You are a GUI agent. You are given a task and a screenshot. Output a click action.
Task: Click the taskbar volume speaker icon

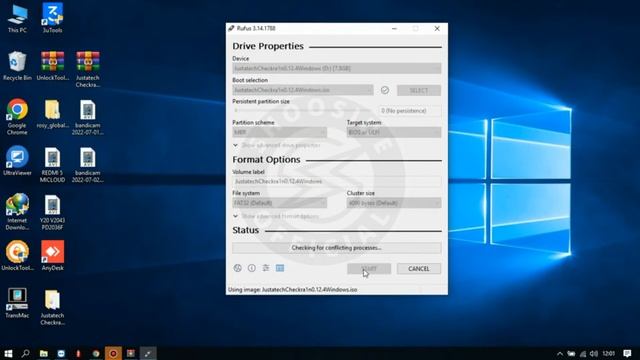[594, 353]
